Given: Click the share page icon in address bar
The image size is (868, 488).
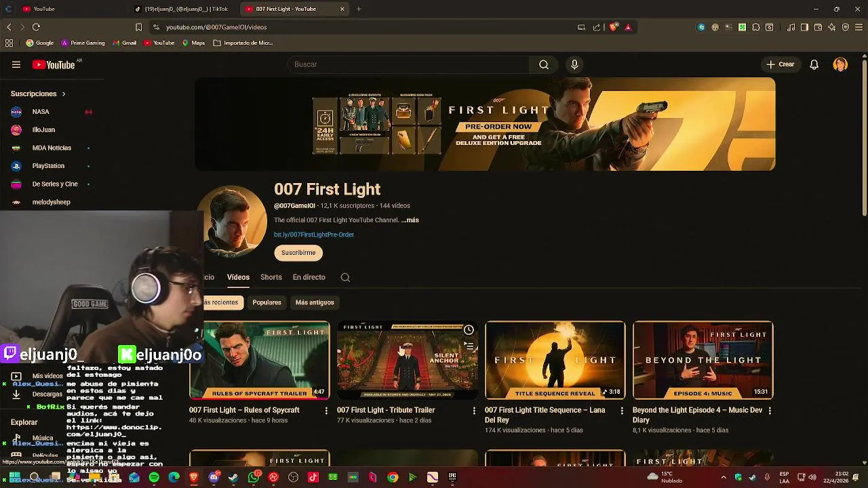Looking at the screenshot, I should click(x=597, y=27).
